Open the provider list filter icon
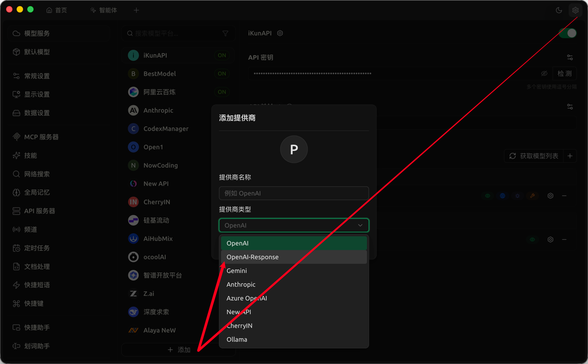 (x=225, y=33)
